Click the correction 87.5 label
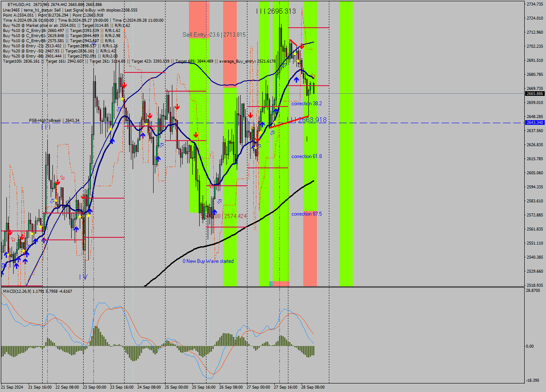The image size is (546, 392). click(x=308, y=214)
